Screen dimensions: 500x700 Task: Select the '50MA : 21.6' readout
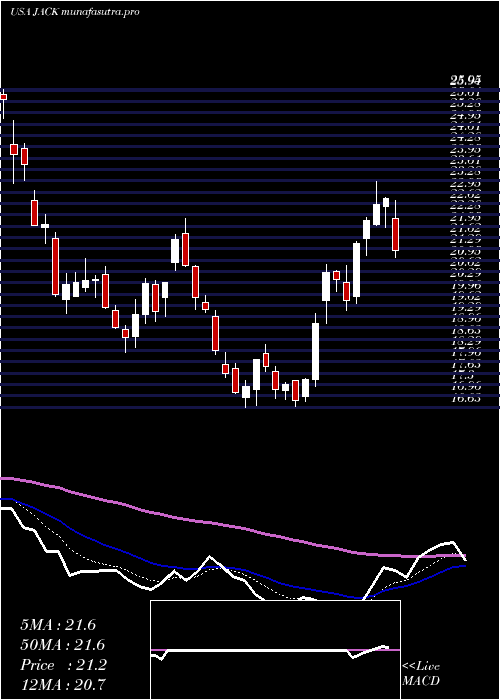62,645
